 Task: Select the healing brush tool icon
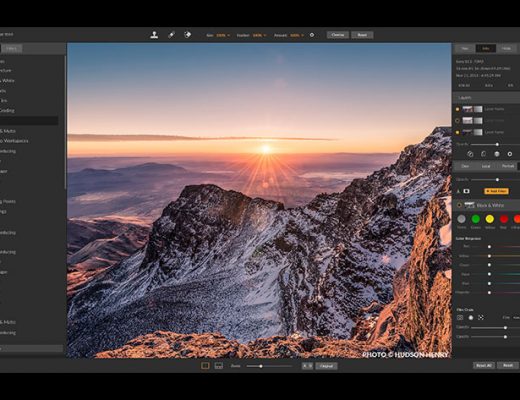point(171,35)
